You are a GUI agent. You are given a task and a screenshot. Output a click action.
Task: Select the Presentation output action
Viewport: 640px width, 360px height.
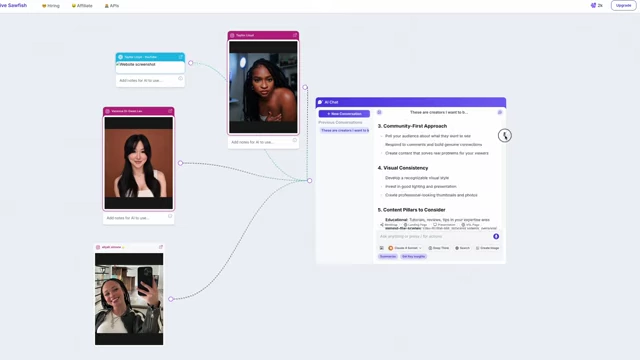(444, 225)
